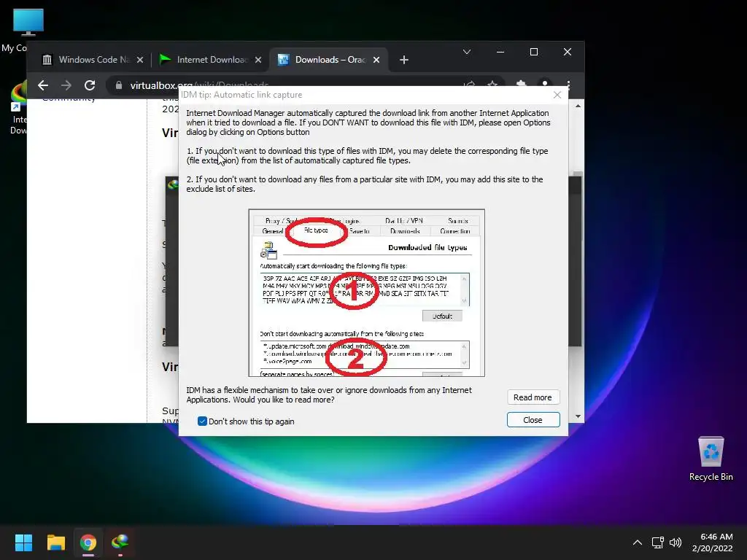
Task: Go back in Chrome
Action: 43,85
